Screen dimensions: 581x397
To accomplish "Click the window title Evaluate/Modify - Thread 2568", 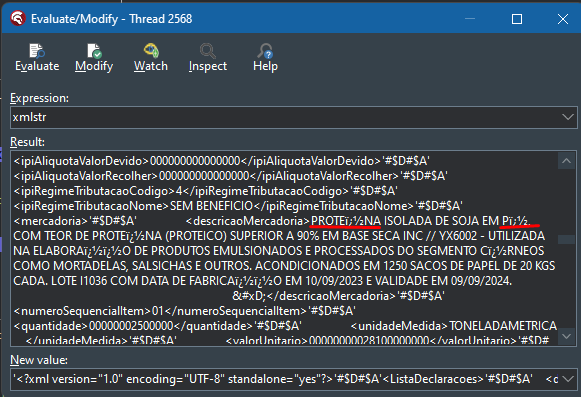I will pos(112,19).
